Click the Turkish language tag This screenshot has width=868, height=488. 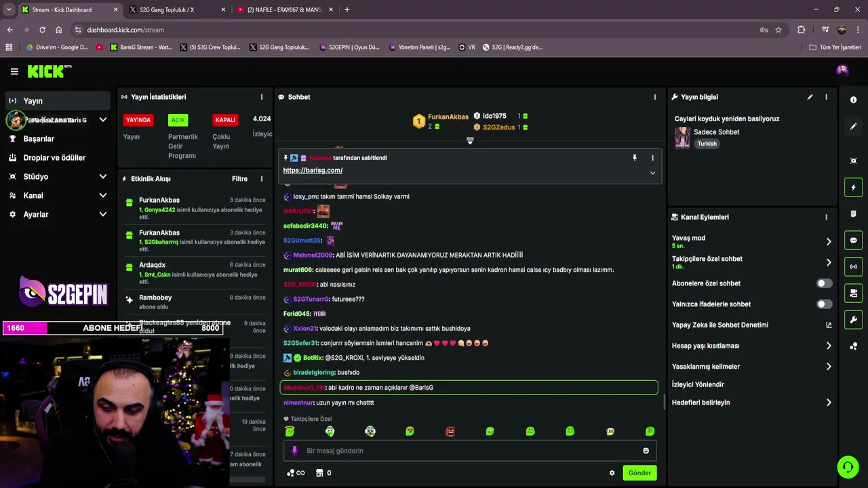(707, 144)
